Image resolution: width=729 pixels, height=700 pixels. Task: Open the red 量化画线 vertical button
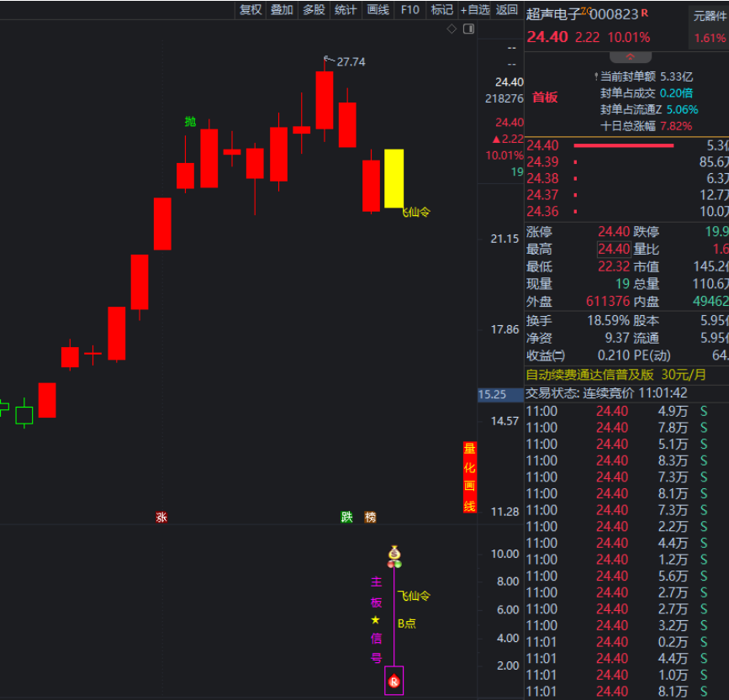[x=469, y=477]
